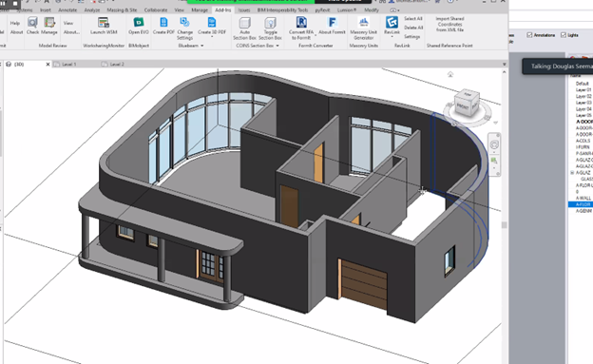Open the Massing & Site tab
Viewport: 593px width, 364px height.
click(x=122, y=10)
